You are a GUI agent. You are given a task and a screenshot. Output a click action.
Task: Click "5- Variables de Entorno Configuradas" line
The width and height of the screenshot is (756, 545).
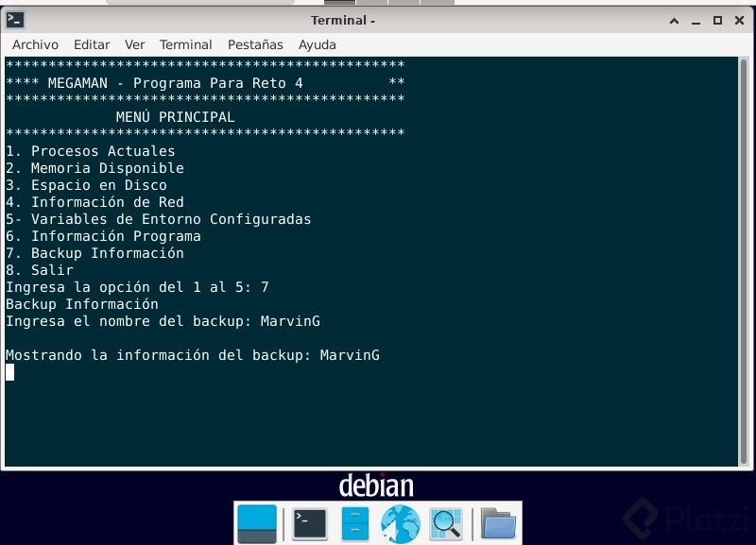pos(158,219)
